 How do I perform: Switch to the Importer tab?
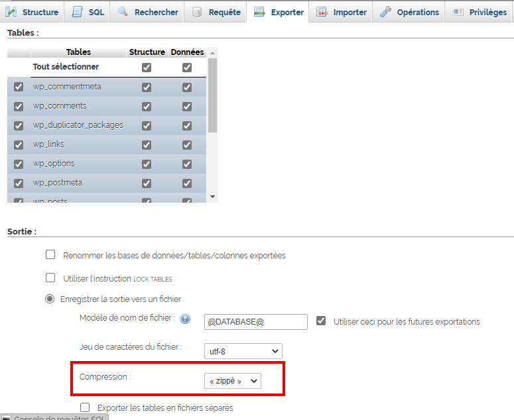[341, 12]
